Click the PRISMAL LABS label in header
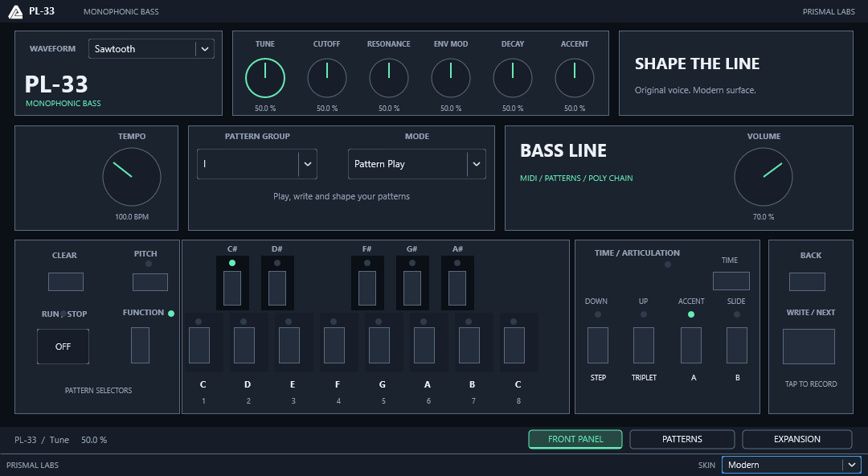 point(829,11)
